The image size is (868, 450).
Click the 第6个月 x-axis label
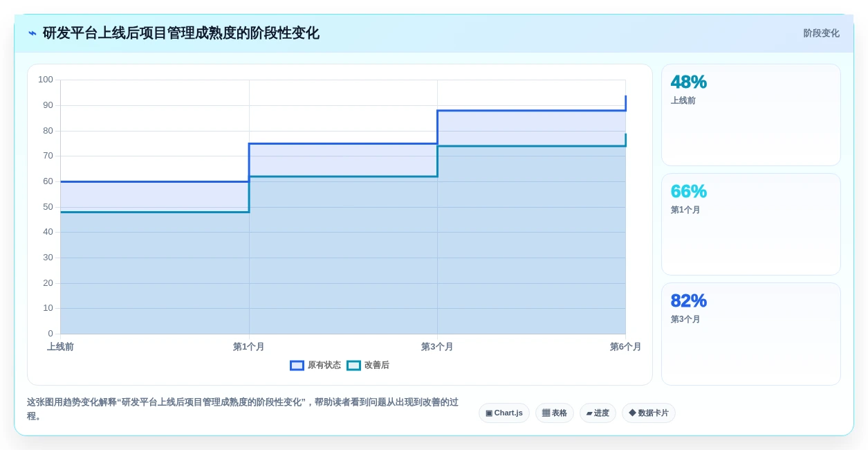(x=625, y=347)
